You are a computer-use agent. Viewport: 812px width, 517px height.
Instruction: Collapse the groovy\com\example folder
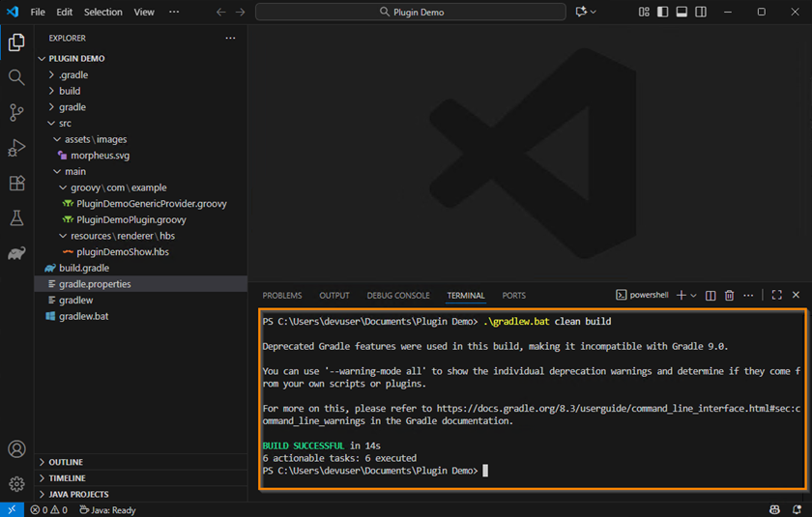click(141, 187)
